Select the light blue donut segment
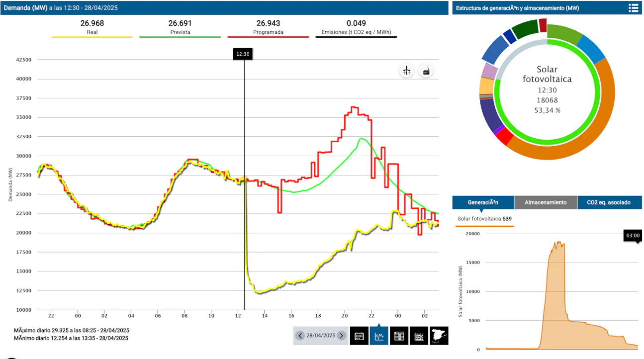 pyautogui.click(x=591, y=51)
